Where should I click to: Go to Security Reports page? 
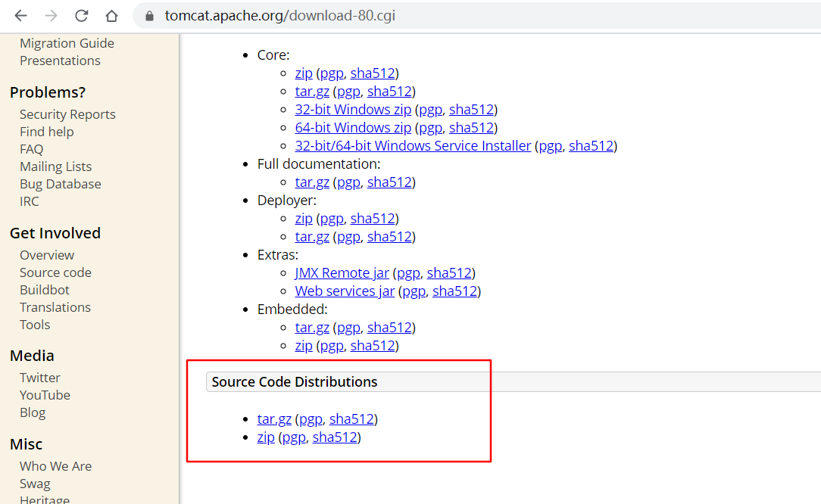pos(67,114)
